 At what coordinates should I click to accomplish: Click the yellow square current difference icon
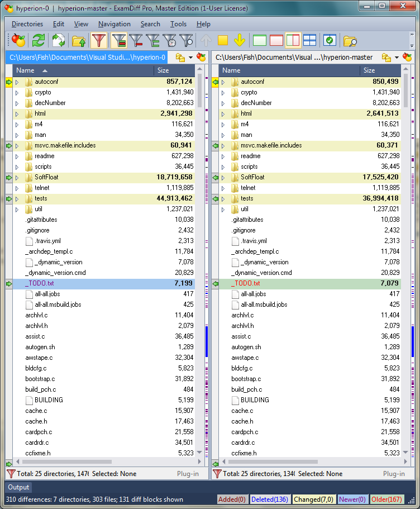pyautogui.click(x=223, y=41)
